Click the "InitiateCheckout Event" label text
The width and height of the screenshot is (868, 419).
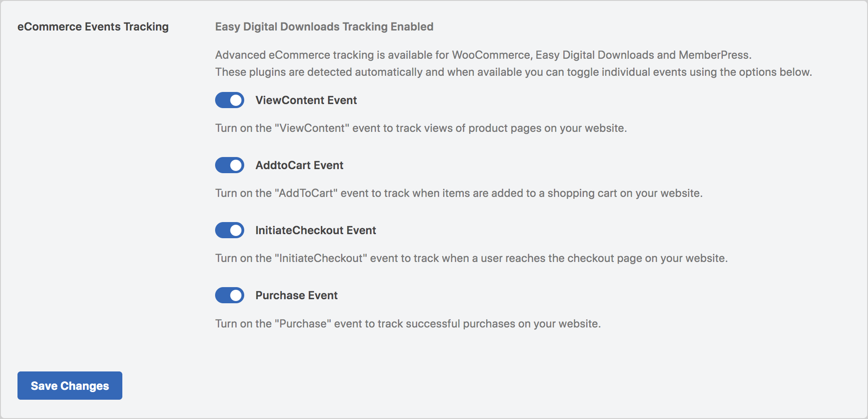(x=315, y=230)
